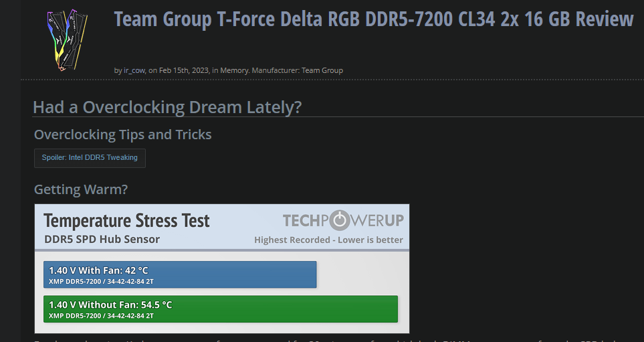
Task: Expand the Spoiler: Intel DDR5 Tweaking box
Action: pos(90,158)
